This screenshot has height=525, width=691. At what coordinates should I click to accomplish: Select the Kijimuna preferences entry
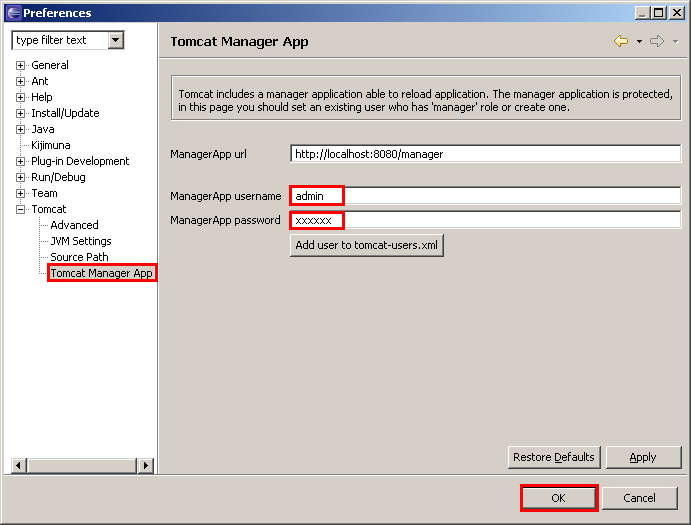coord(50,145)
